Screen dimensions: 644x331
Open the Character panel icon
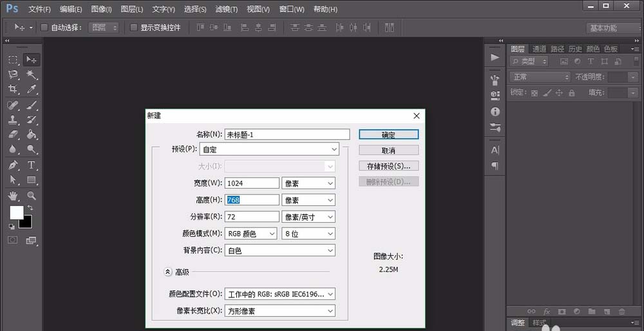coord(495,150)
